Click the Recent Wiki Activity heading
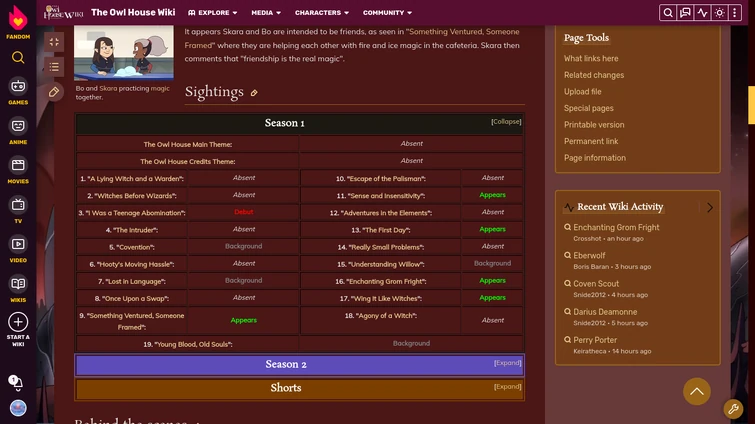 pyautogui.click(x=620, y=207)
